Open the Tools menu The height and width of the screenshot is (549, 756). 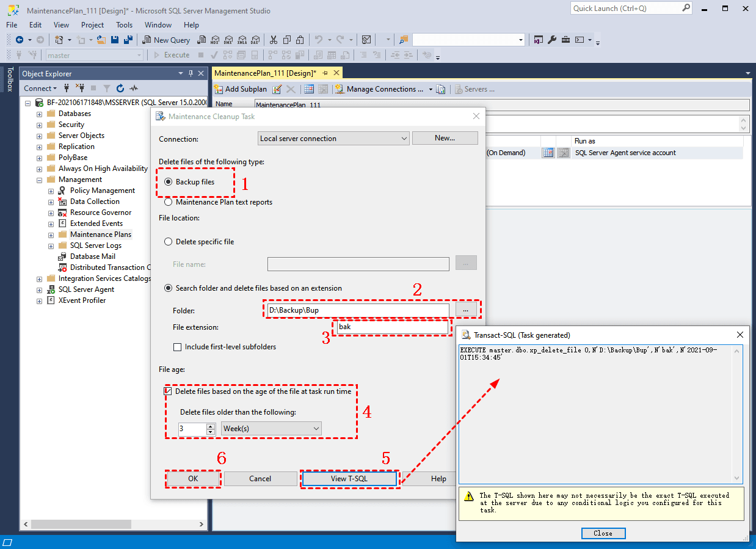pos(125,25)
